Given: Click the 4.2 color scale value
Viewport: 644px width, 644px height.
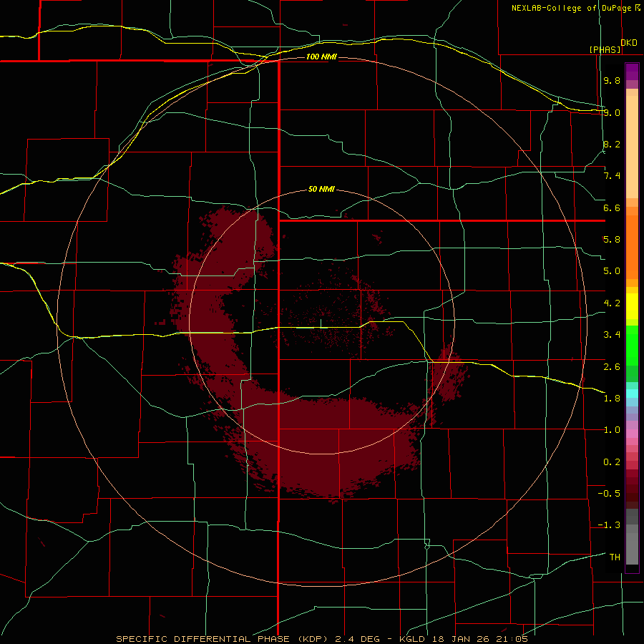Looking at the screenshot, I should pyautogui.click(x=612, y=303).
